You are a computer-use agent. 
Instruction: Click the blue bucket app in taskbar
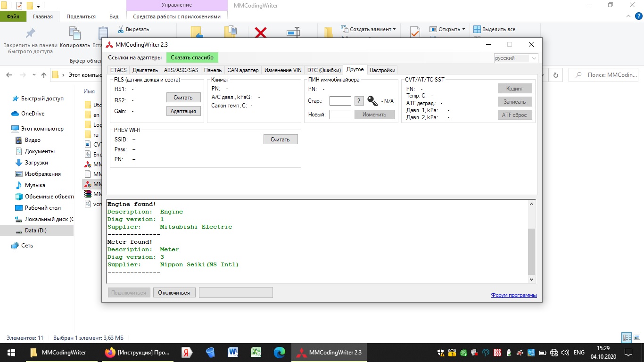210,353
